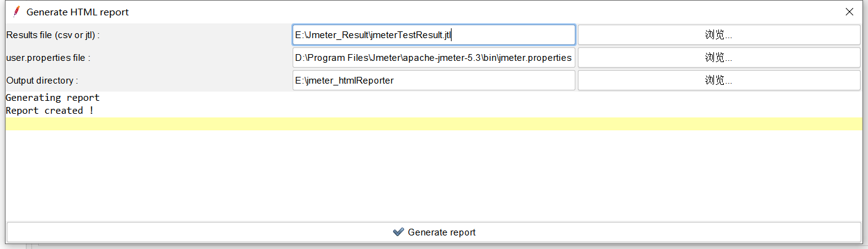
Task: Browse for the Output directory
Action: [718, 81]
